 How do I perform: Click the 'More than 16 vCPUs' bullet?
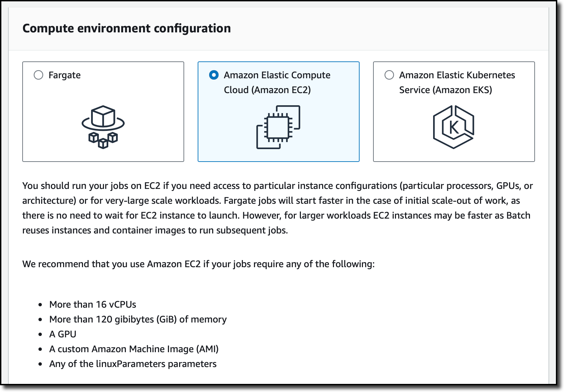pyautogui.click(x=92, y=304)
